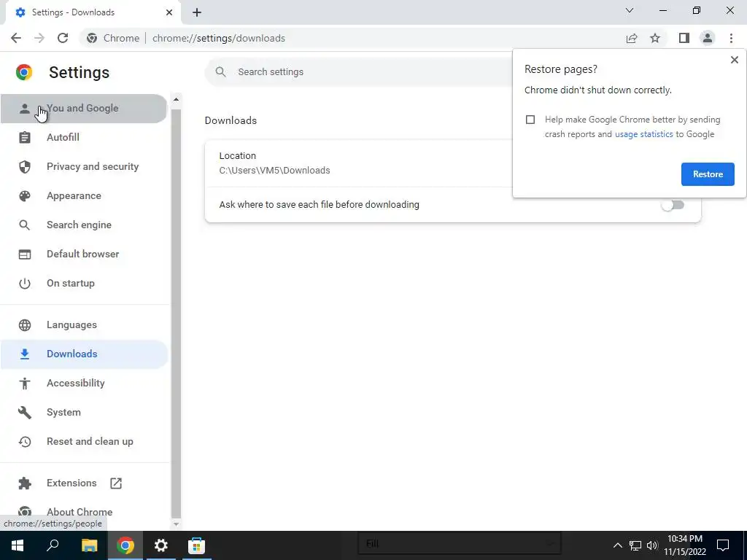Show hidden system tray icons
The image size is (747, 560).
(x=617, y=545)
